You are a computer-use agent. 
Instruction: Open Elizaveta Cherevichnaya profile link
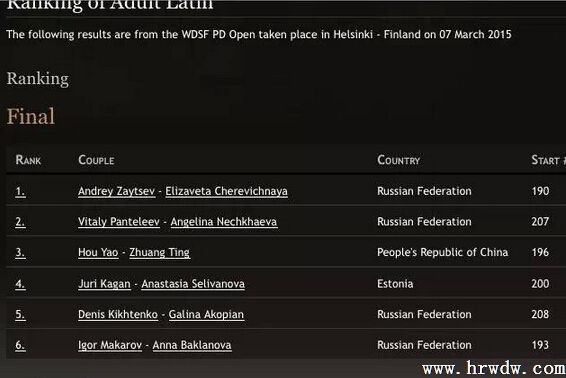pyautogui.click(x=226, y=191)
